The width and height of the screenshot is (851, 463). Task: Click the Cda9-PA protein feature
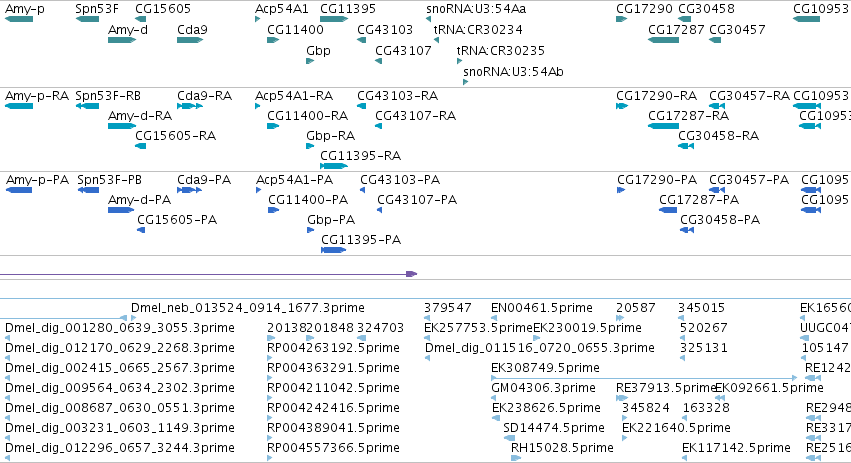[x=189, y=190]
